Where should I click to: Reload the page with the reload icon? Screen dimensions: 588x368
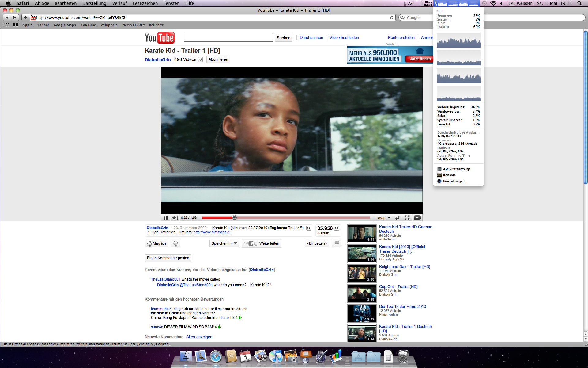pos(391,17)
